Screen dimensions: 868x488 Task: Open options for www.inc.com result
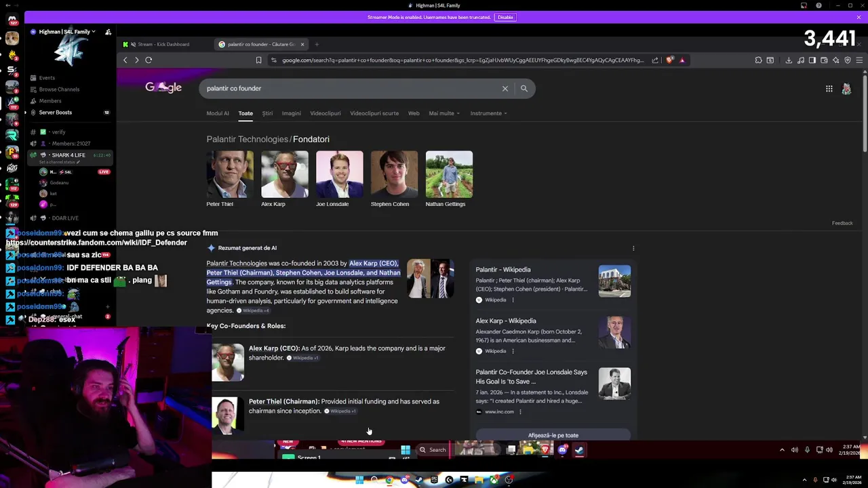(520, 411)
